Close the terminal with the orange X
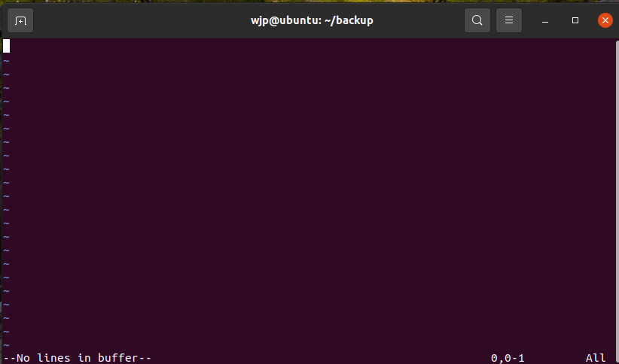619x364 pixels. (x=605, y=20)
